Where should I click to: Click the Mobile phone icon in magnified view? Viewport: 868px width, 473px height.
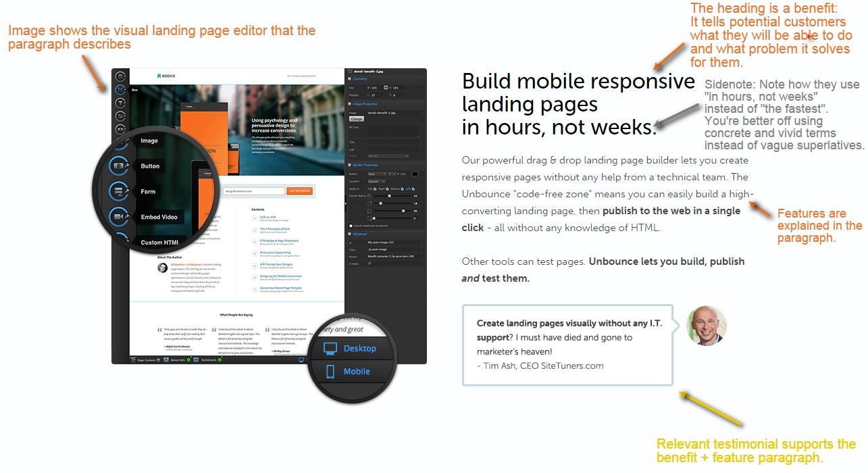pos(330,371)
